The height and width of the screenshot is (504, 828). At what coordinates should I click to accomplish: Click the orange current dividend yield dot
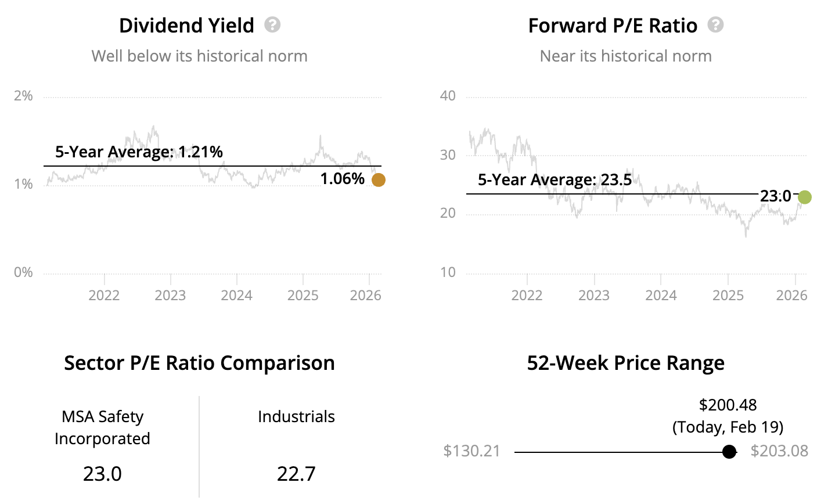378,180
